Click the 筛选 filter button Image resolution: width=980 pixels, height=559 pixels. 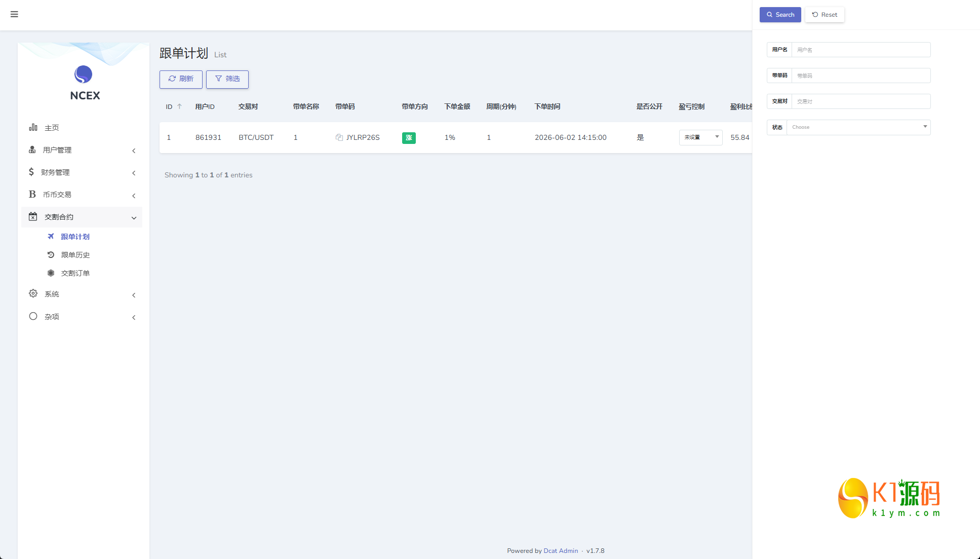(x=227, y=79)
